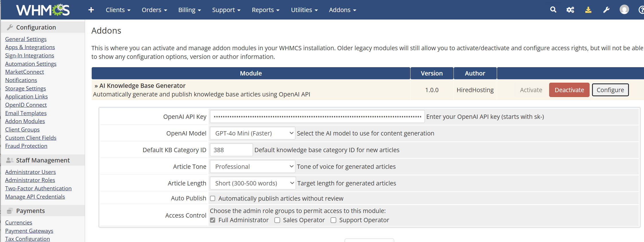644x242 pixels.
Task: Open the OpenAI Model dropdown
Action: [252, 133]
